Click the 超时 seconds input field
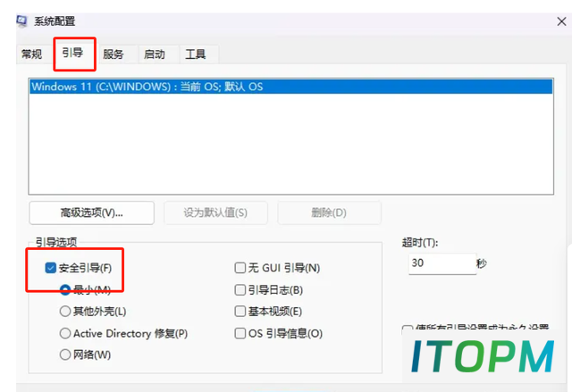Image resolution: width=572 pixels, height=392 pixels. click(x=442, y=263)
